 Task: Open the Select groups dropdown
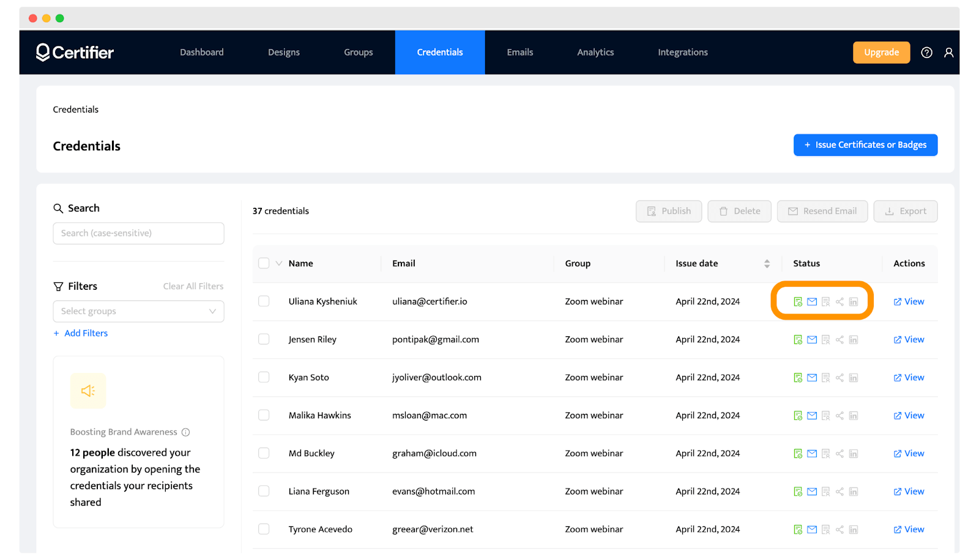(138, 311)
